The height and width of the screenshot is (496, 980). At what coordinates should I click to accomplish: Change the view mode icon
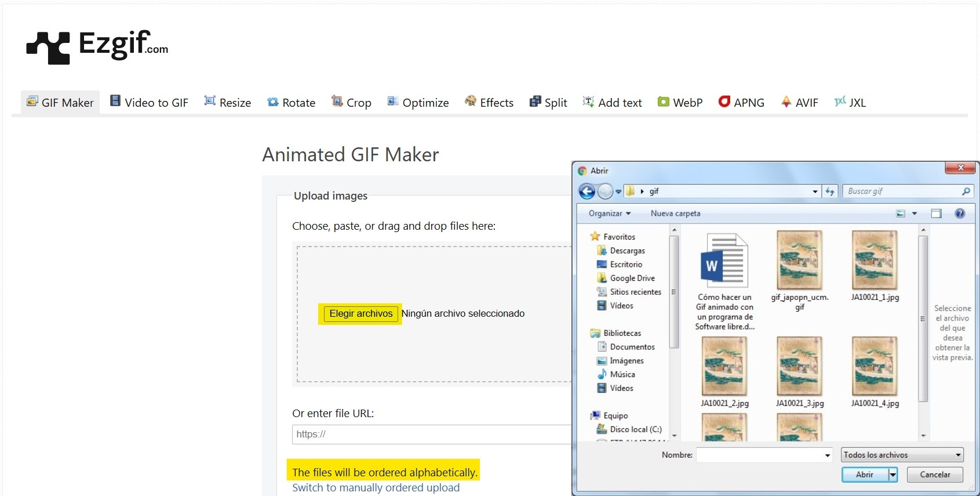(901, 213)
